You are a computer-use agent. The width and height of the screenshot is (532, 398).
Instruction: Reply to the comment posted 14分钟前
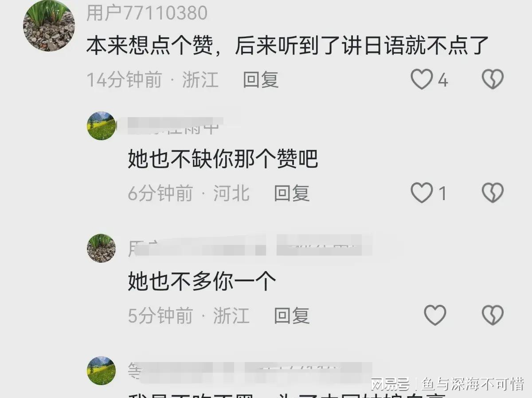[x=261, y=80]
